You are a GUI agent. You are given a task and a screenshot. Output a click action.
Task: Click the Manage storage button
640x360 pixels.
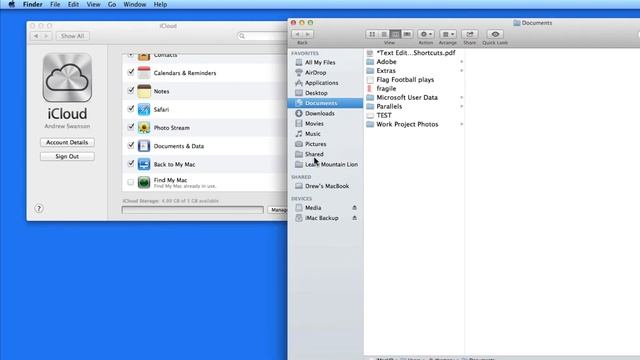(279, 210)
